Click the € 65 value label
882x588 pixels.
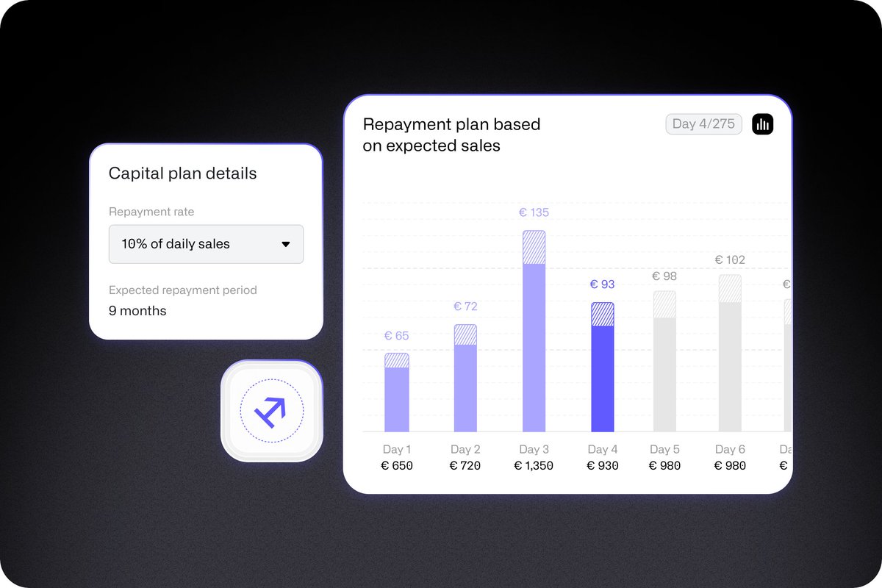396,336
